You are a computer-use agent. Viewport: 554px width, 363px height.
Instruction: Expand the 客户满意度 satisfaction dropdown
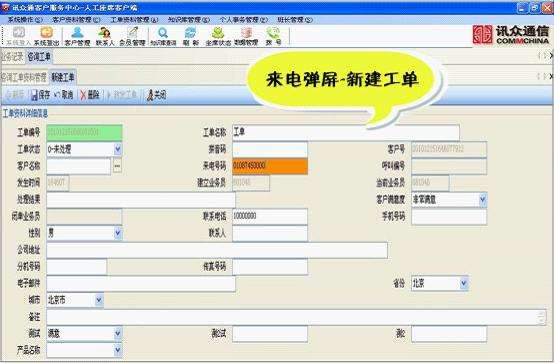(x=483, y=200)
